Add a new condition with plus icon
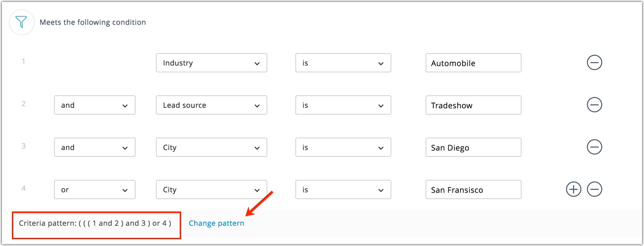644x246 pixels. point(573,190)
